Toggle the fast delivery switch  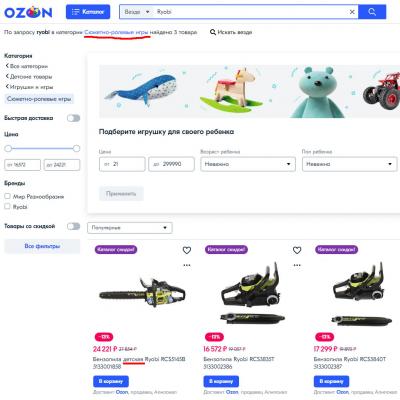[x=73, y=118]
